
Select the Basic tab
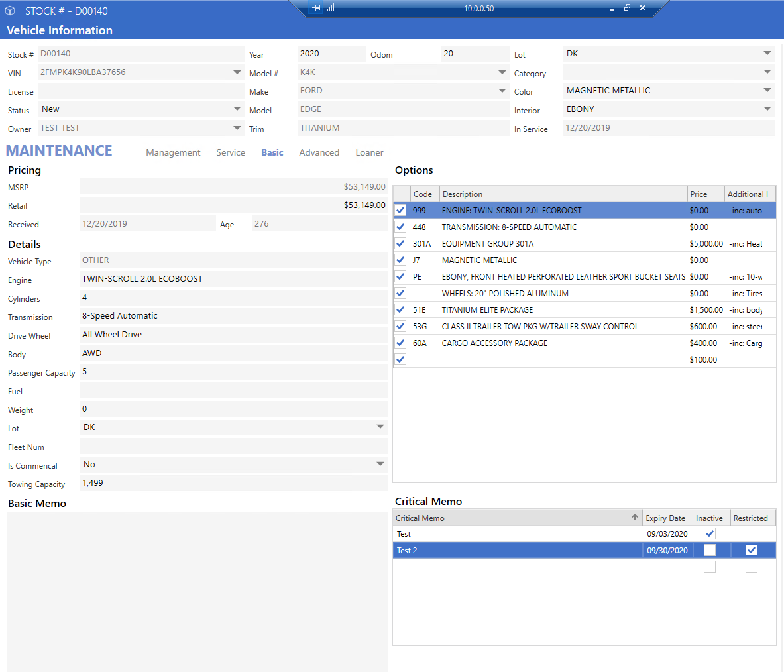click(272, 152)
